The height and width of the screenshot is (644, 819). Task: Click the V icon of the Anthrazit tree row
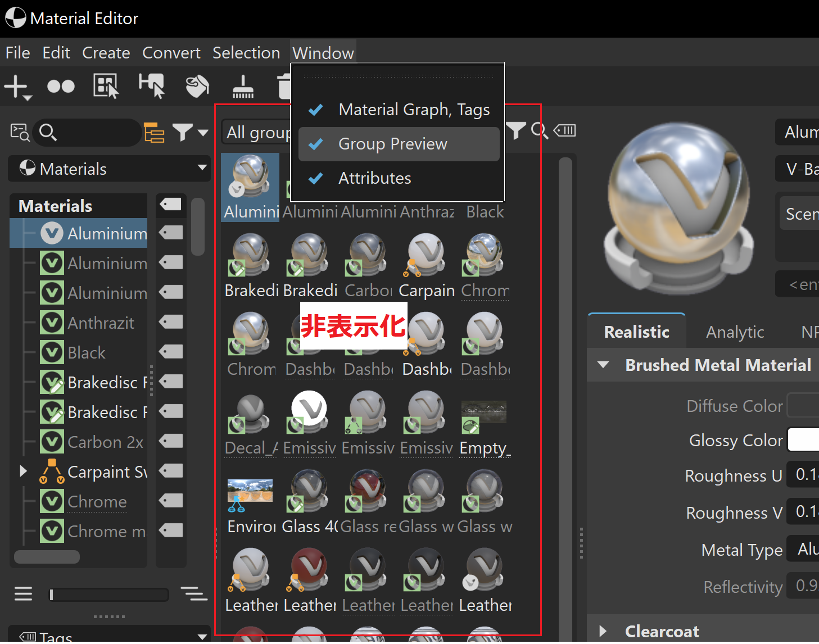coord(52,323)
